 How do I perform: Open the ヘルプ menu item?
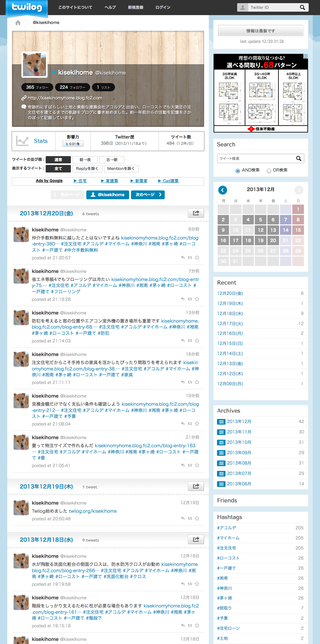[110, 8]
